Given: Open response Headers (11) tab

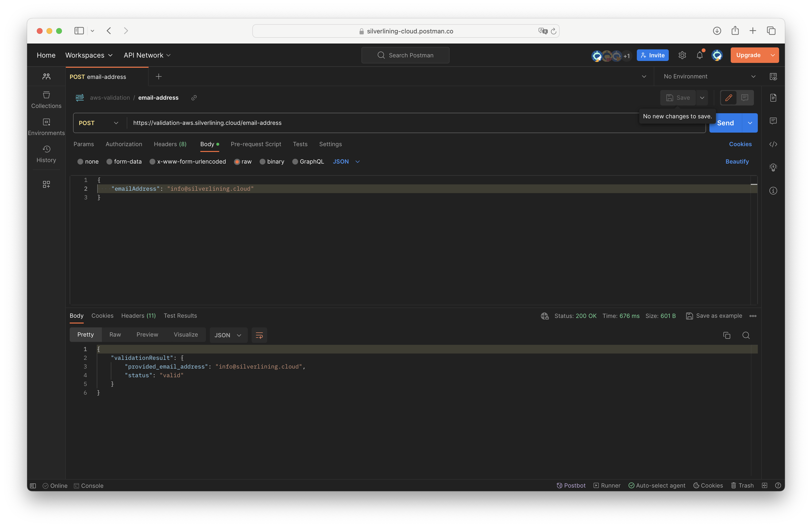Looking at the screenshot, I should (138, 316).
